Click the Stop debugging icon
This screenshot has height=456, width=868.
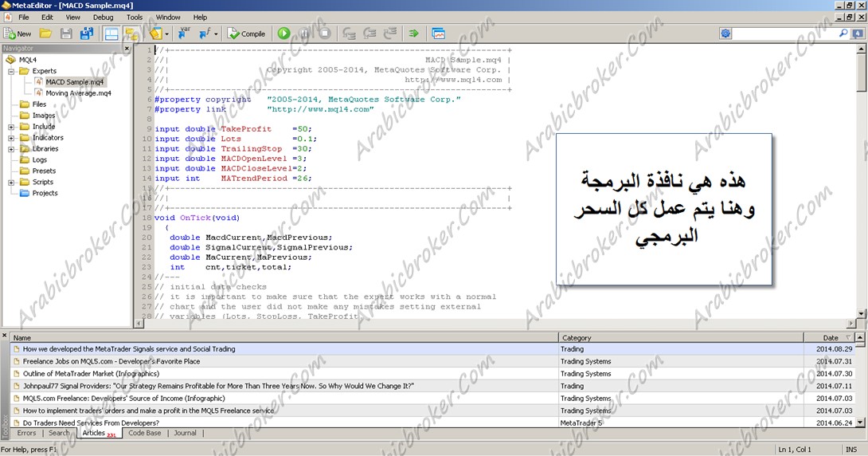pos(325,33)
